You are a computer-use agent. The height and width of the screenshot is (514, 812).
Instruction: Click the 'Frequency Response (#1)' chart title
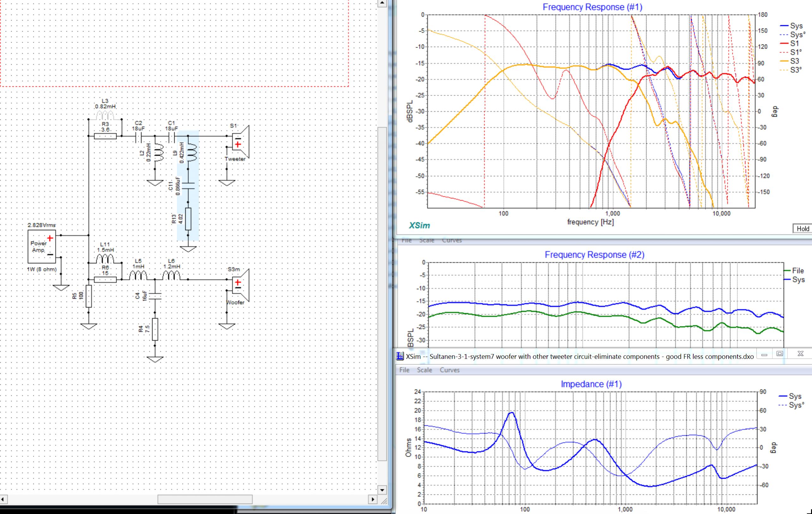click(x=592, y=7)
